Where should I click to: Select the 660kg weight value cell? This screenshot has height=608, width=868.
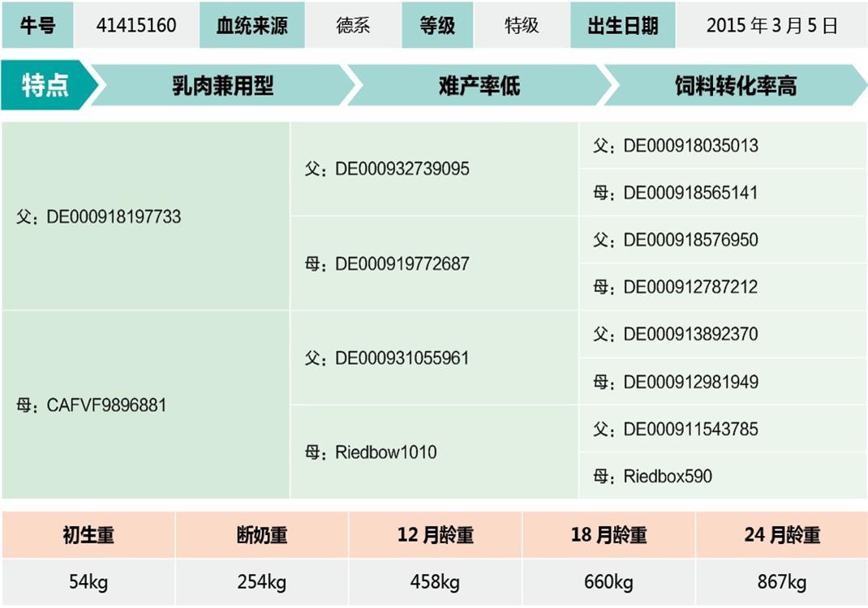608,582
